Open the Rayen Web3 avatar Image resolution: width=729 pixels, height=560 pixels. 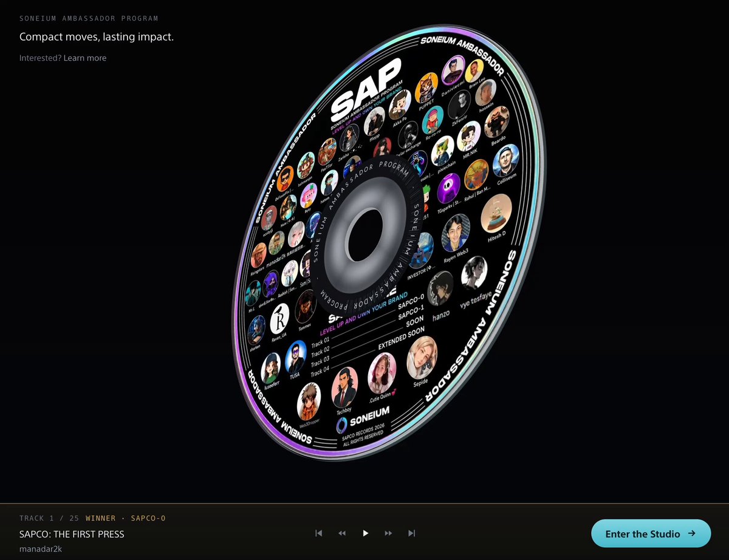tap(456, 233)
